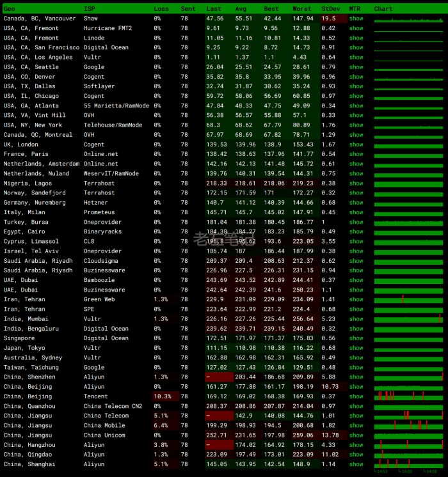Show MTR for Vint Hill OVH

[x=356, y=115]
